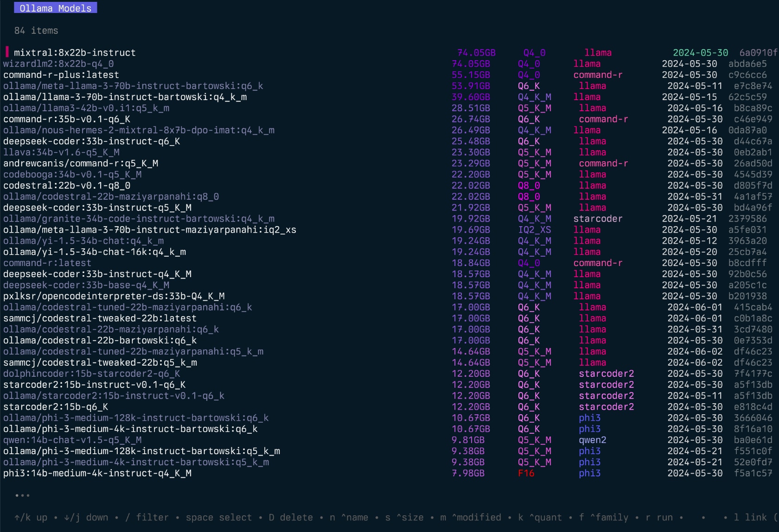Screen dimensions: 779x532
Task: Click the starcoder family label on granite row
Action: 598,219
